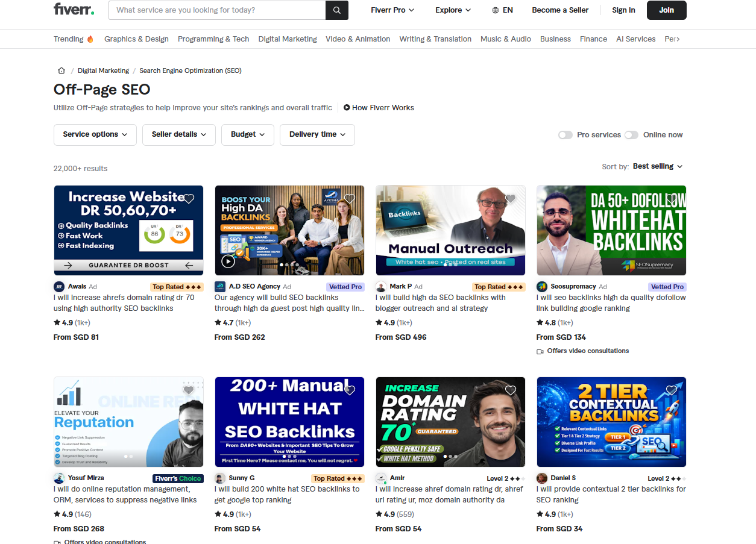The image size is (756, 544).
Task: Open gig titled online reputation management, ORM
Action: click(125, 495)
